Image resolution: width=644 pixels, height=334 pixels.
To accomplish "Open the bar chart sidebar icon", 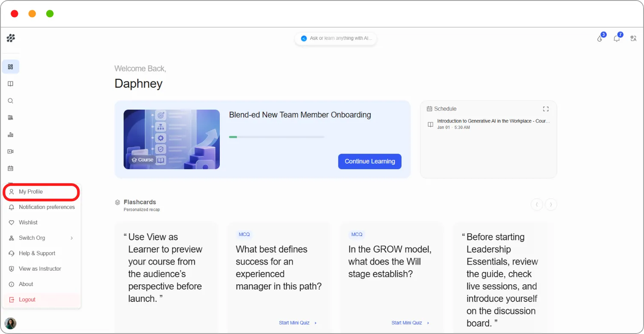I will [11, 134].
